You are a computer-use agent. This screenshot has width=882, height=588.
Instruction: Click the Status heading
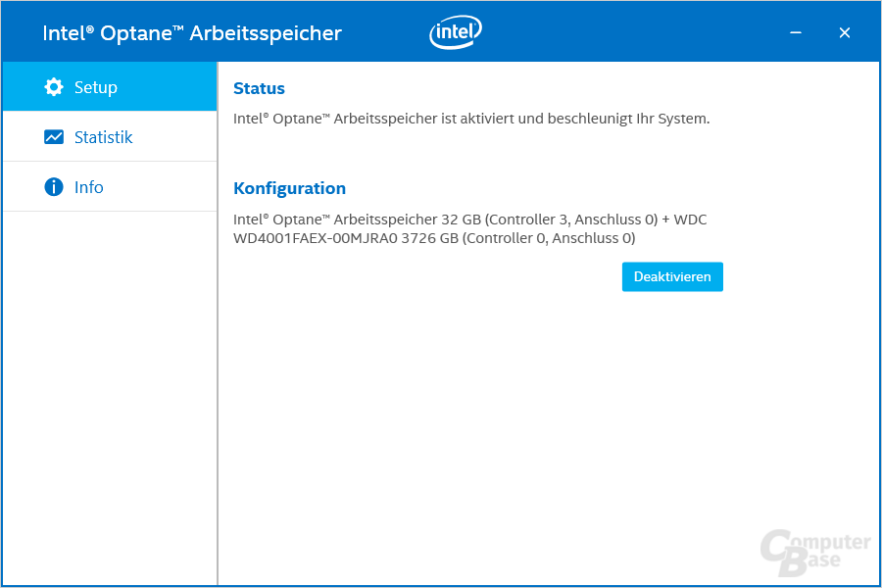point(259,88)
